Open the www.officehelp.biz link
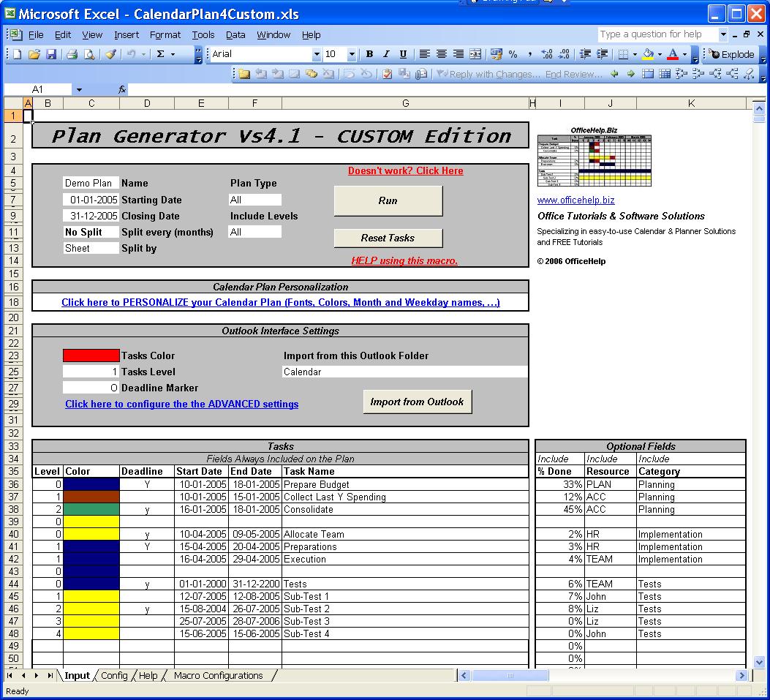Viewport: 770px width, 700px height. (x=575, y=200)
